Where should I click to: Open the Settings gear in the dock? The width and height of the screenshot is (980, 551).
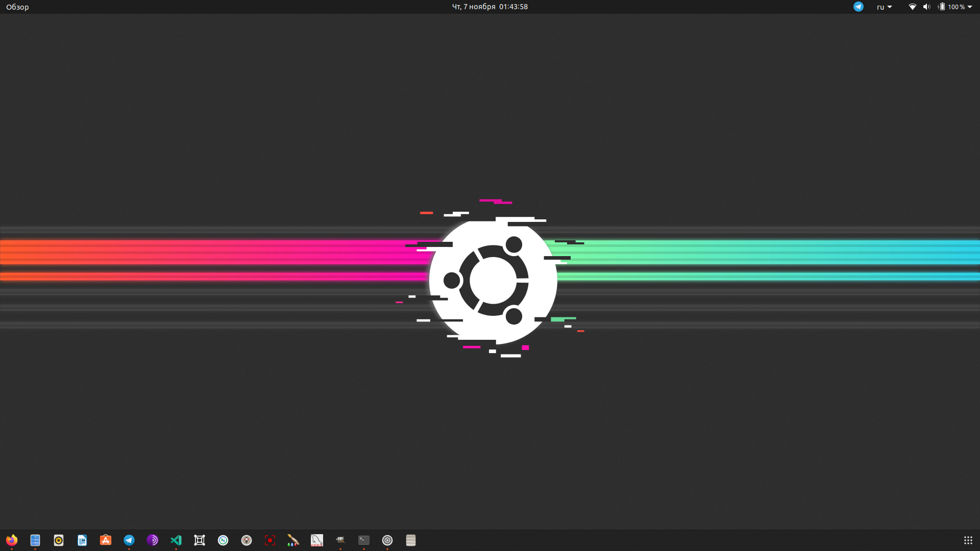387,540
